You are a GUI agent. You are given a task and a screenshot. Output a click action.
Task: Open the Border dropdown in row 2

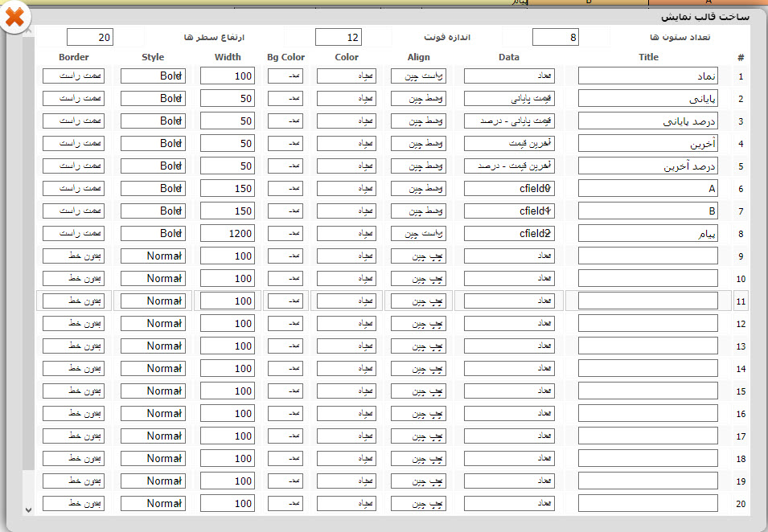click(x=73, y=99)
